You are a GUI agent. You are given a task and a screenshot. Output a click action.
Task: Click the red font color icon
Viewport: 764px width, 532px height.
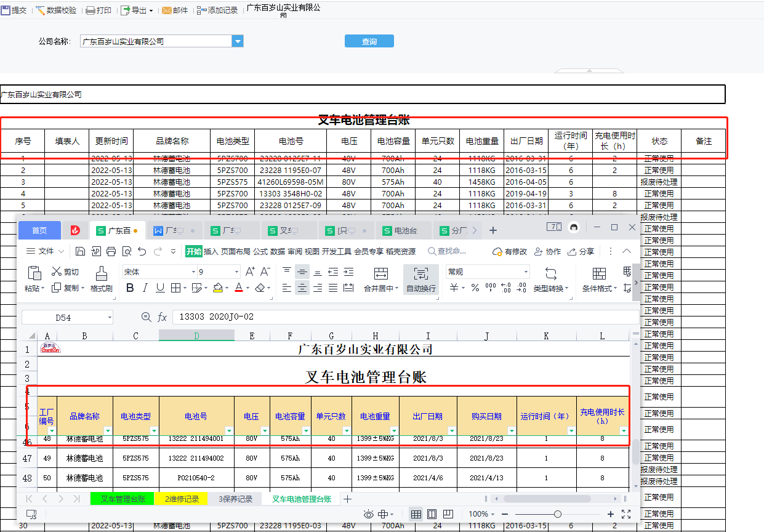(x=239, y=288)
